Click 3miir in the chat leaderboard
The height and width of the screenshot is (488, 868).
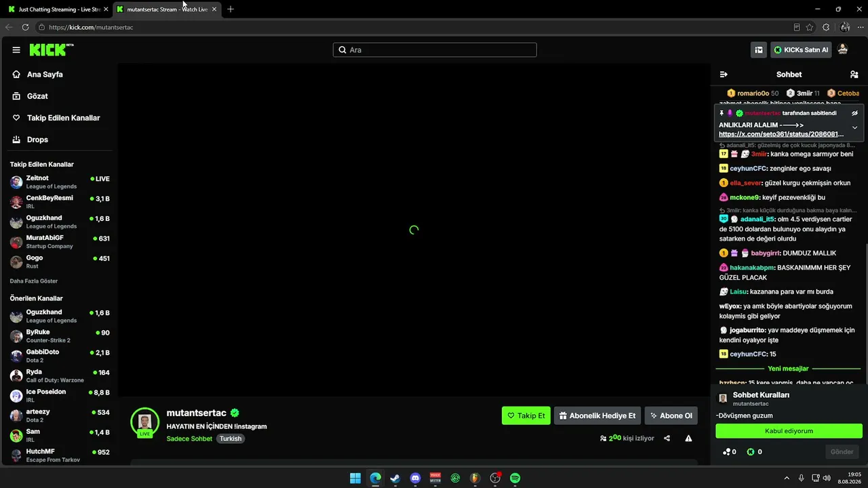coord(804,93)
